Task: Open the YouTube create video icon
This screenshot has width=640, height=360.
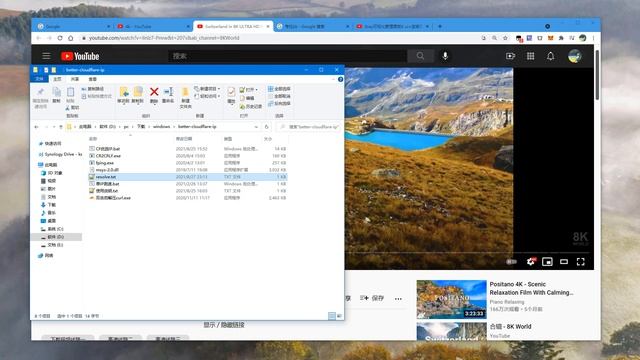Action: 510,56
